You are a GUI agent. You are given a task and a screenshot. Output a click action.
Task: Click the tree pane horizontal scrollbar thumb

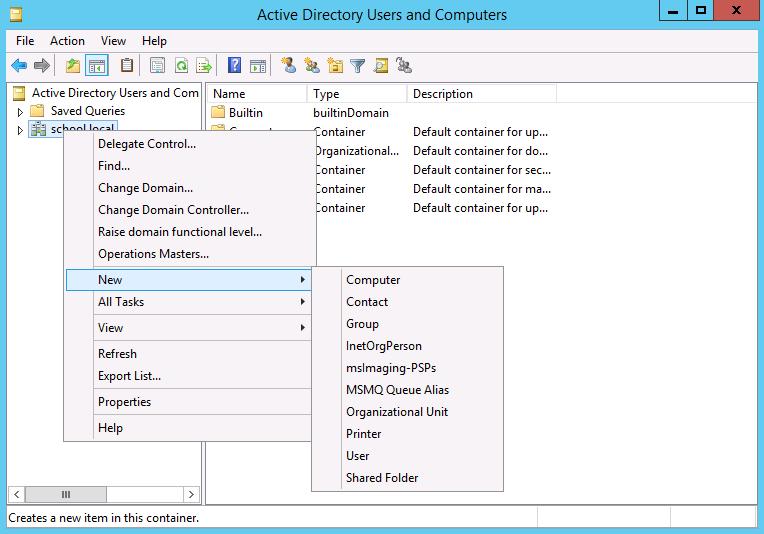[66, 495]
